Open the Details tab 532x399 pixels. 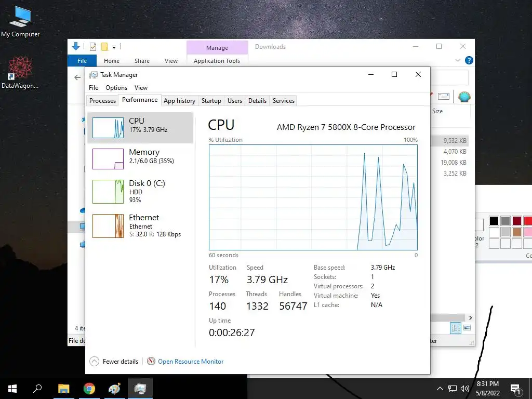point(257,100)
